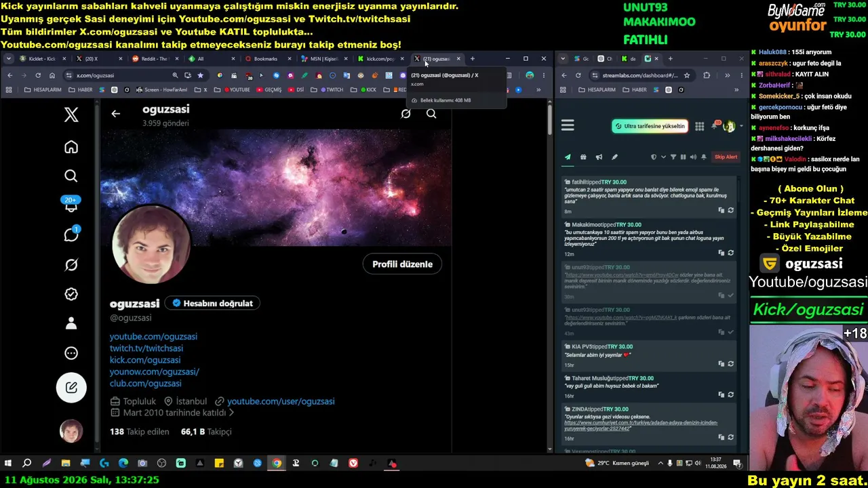868x488 pixels.
Task: Open tab search dropdown in the Streamlabs window
Action: tap(563, 59)
